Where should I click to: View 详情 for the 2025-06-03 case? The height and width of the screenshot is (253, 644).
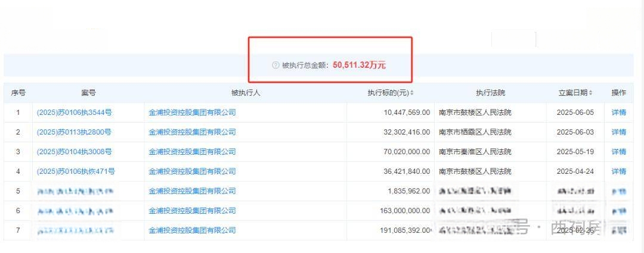pos(619,132)
